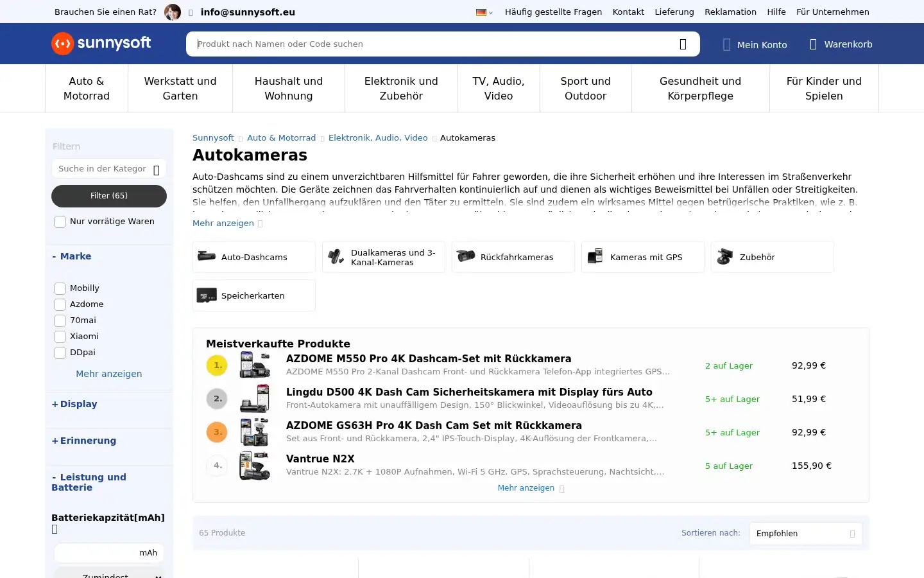Click Batteriekapazität info icon
Image resolution: width=924 pixels, height=578 pixels.
(55, 529)
